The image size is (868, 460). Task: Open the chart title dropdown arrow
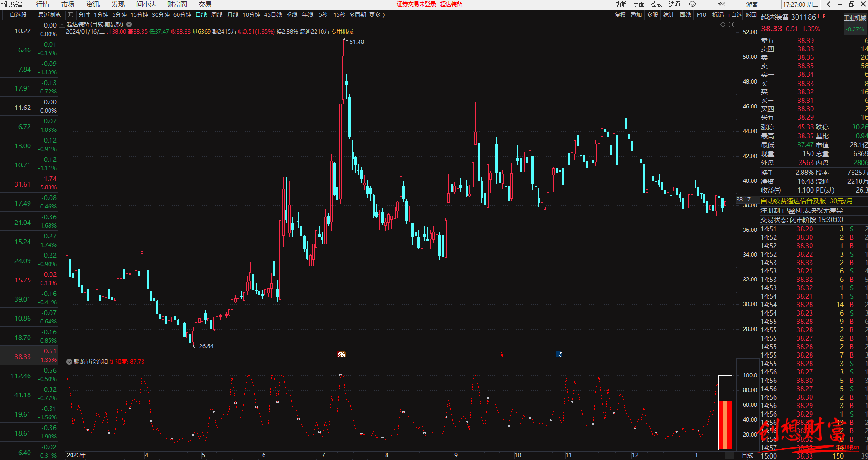[129, 24]
